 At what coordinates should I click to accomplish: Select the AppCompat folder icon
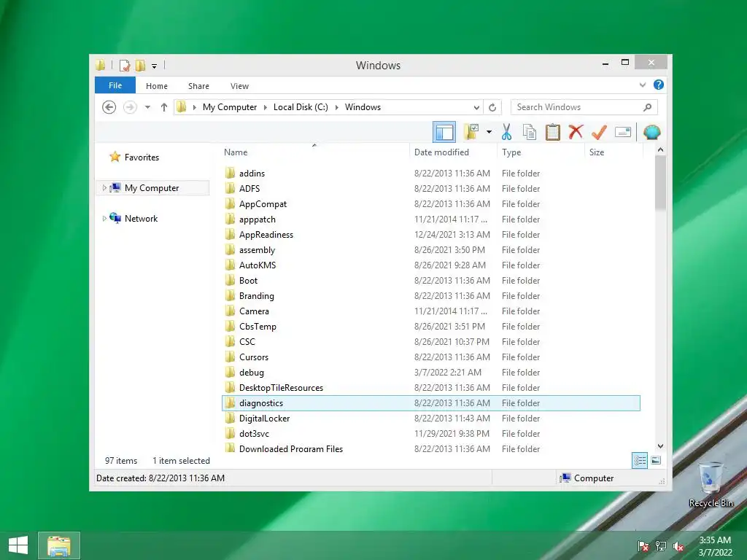(x=230, y=204)
